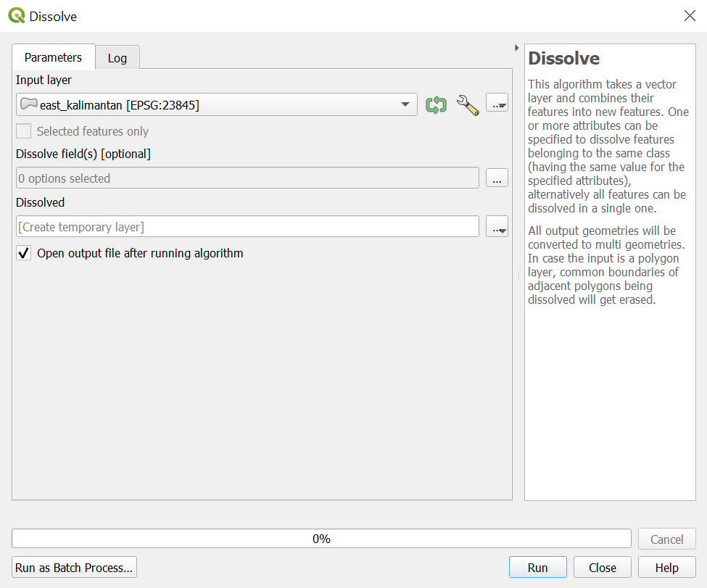Click Run as Batch Process button
This screenshot has height=588, width=707.
pyautogui.click(x=74, y=568)
